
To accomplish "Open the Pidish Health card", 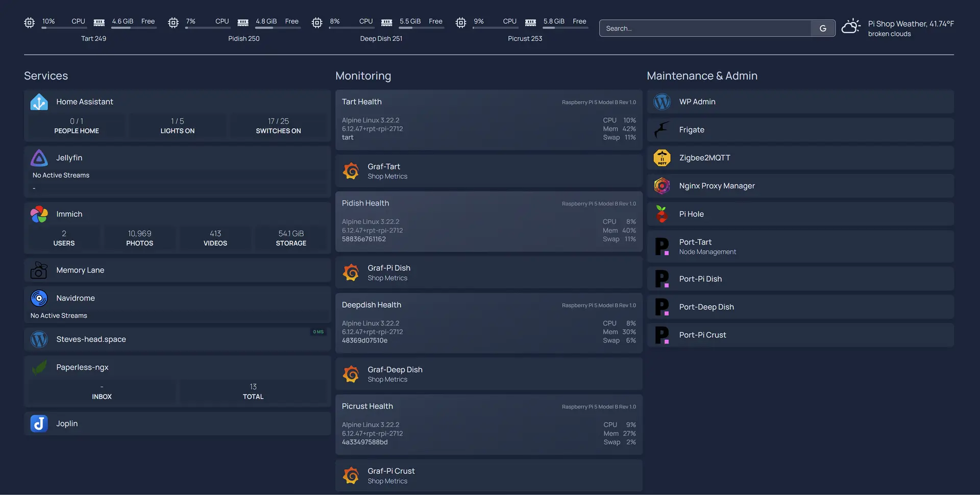I will pyautogui.click(x=489, y=221).
